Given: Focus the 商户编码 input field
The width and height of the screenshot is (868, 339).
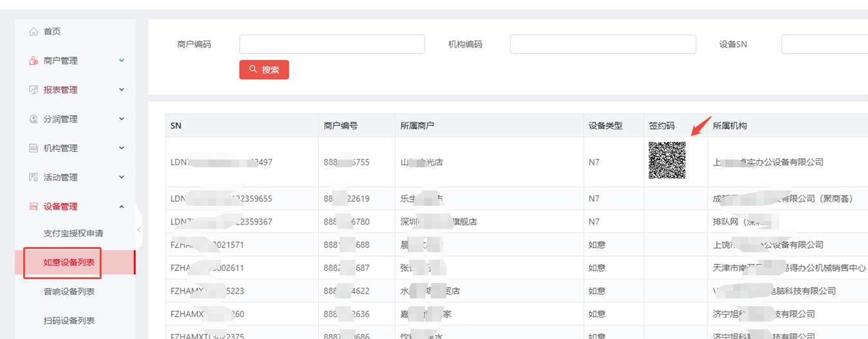Looking at the screenshot, I should click(x=332, y=44).
